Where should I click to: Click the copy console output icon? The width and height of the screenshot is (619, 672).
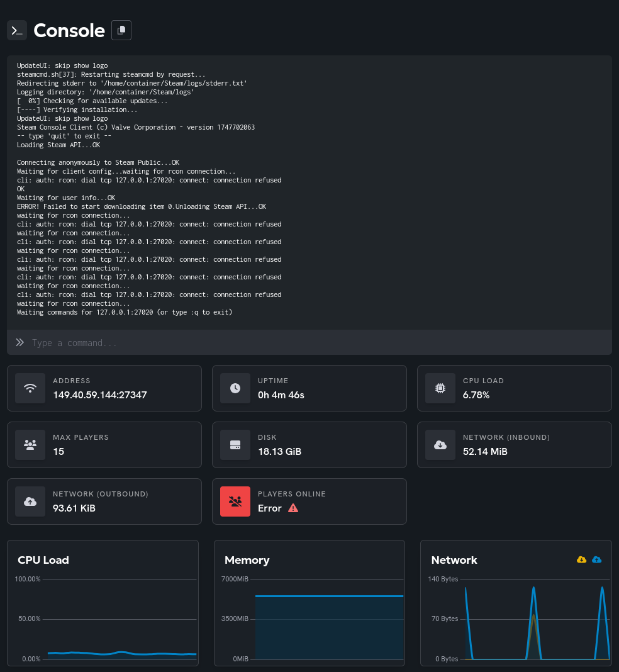(121, 30)
